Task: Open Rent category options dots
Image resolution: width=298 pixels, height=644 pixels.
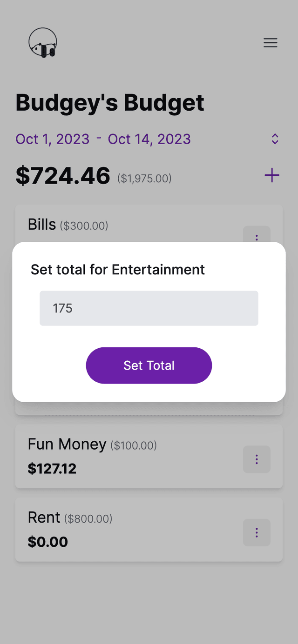Action: [x=257, y=532]
